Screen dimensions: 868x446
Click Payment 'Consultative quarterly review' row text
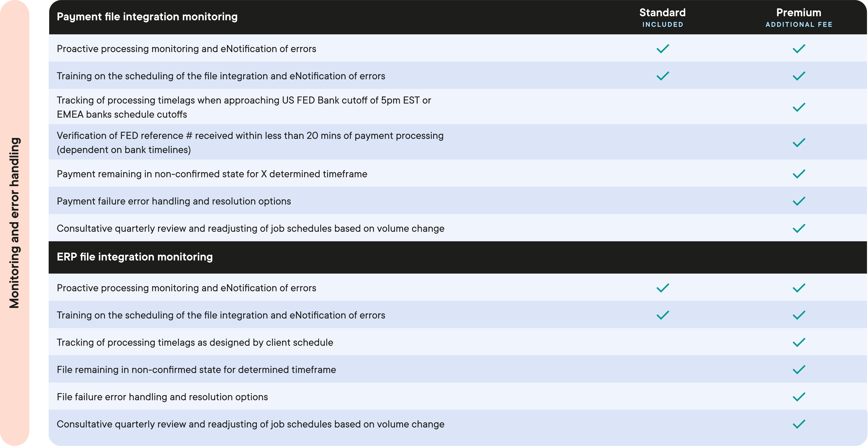coord(250,229)
